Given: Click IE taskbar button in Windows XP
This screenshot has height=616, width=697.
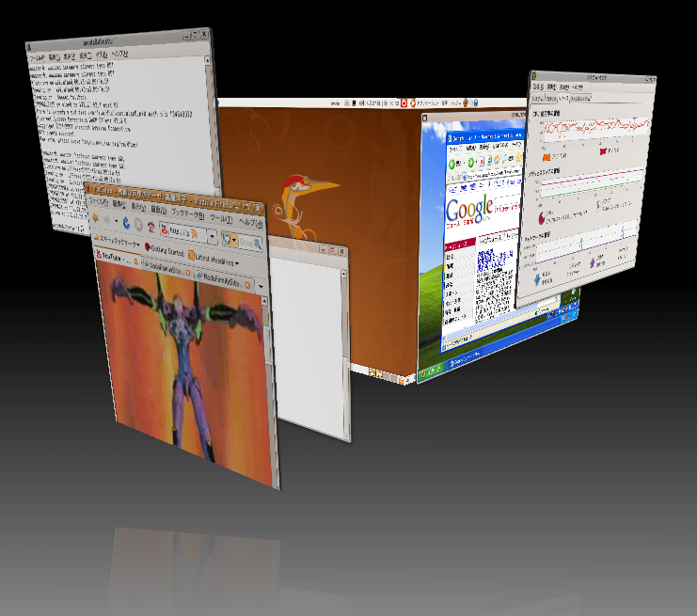Looking at the screenshot, I should pyautogui.click(x=465, y=358).
